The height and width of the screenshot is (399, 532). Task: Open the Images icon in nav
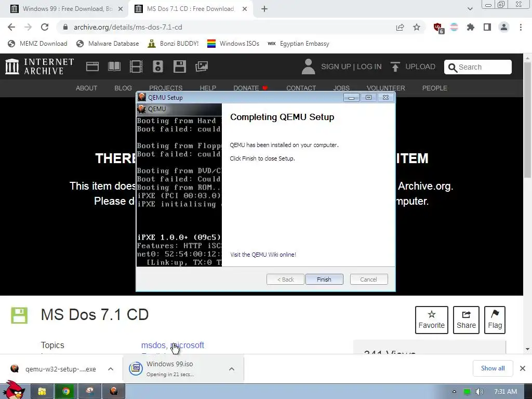click(x=202, y=66)
